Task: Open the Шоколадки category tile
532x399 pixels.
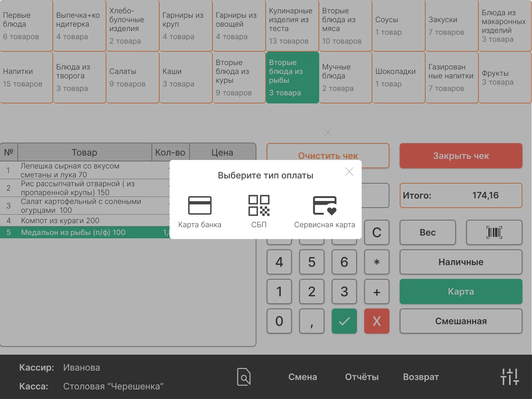Action: 399,77
